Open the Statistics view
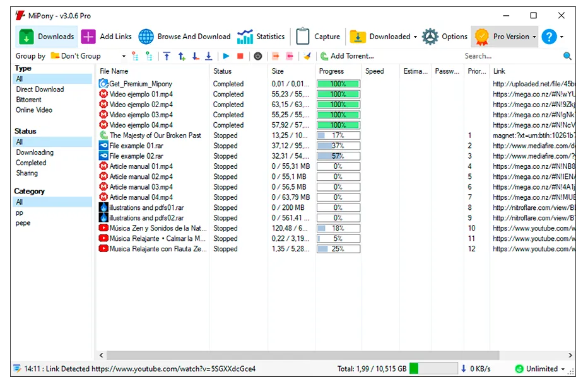Image resolution: width=588 pixels, height=385 pixels. click(261, 37)
